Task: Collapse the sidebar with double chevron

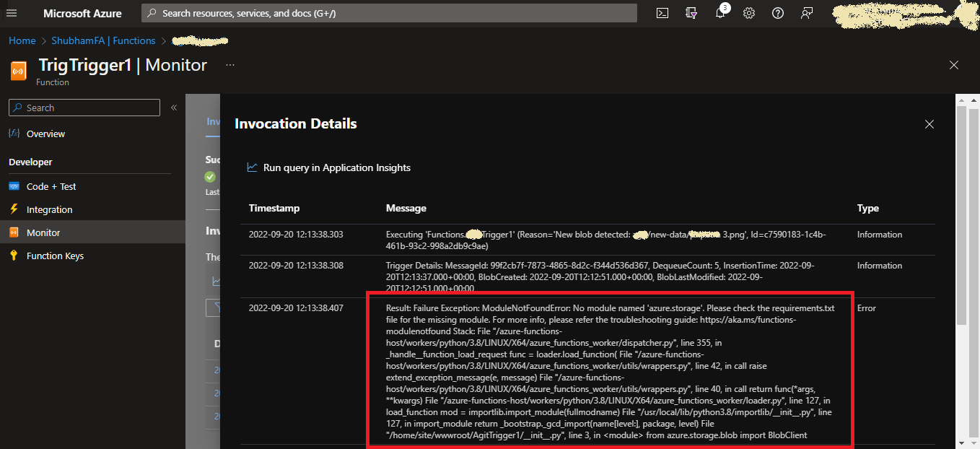Action: tap(174, 108)
